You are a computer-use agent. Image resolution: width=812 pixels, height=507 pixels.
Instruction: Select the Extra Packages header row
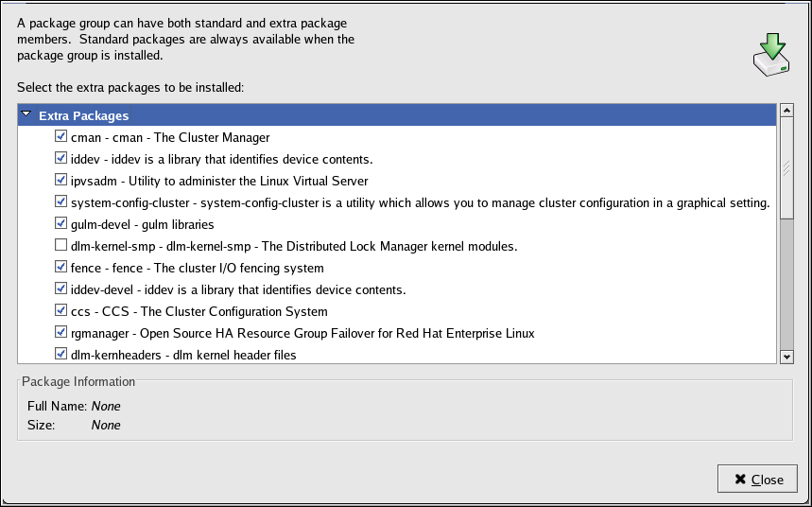[83, 115]
